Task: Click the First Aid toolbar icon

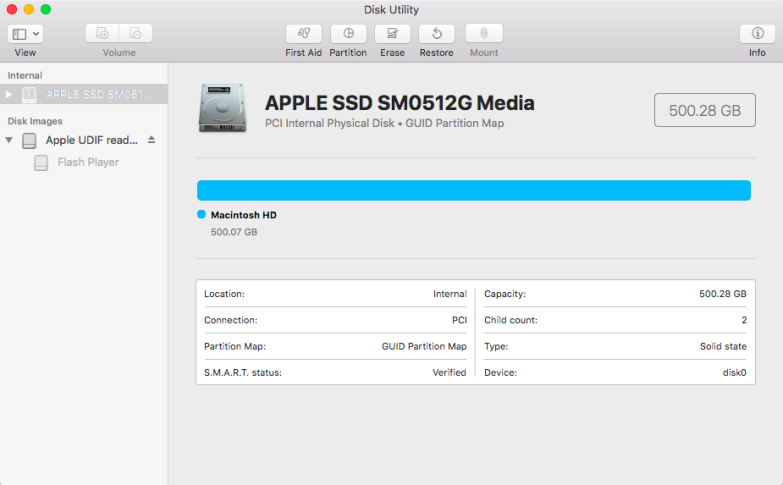Action: tap(303, 33)
